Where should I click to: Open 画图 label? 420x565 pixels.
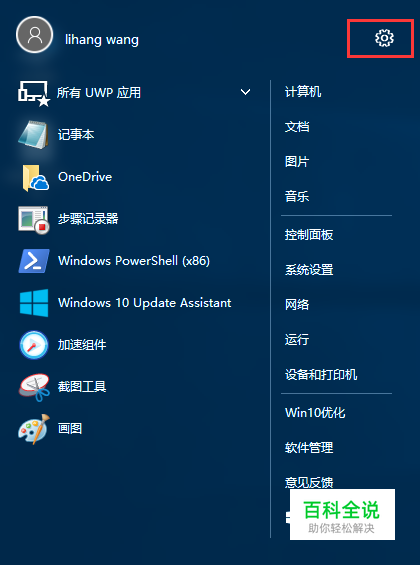(x=70, y=428)
